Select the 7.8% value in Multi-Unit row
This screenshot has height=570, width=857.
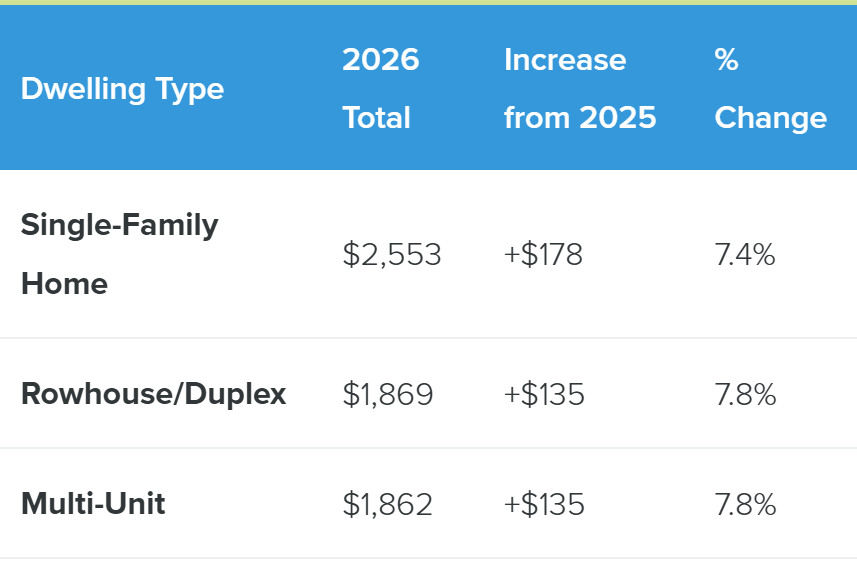click(x=745, y=505)
